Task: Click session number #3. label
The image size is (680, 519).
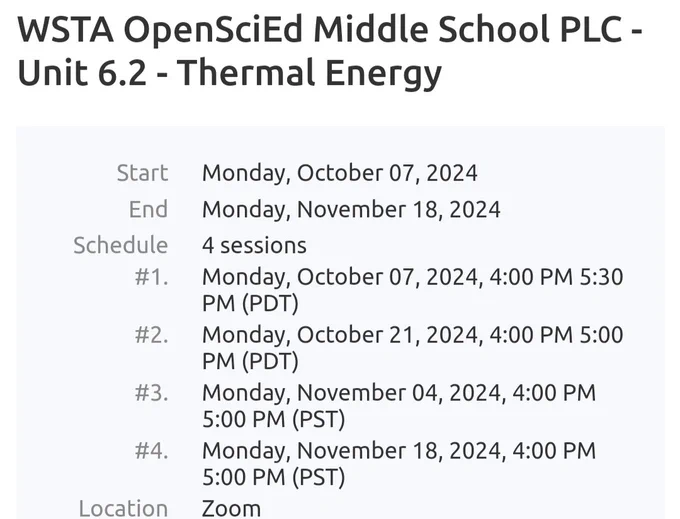Action: [151, 393]
